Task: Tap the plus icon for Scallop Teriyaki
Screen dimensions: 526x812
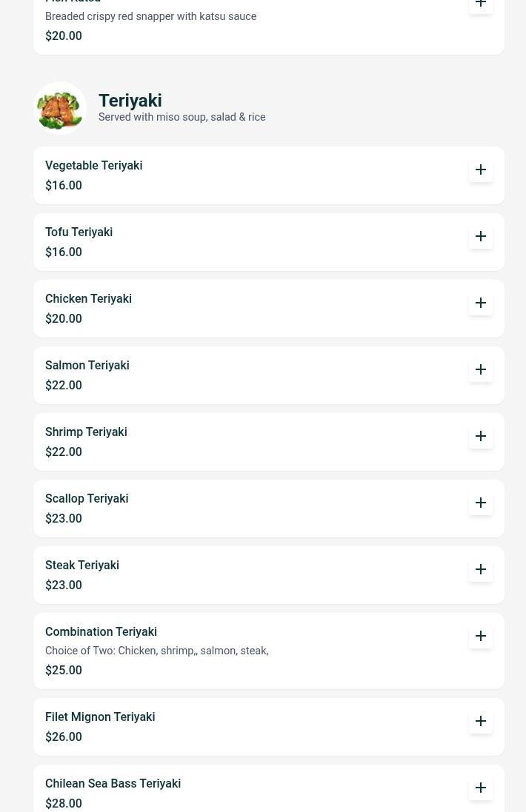Action: (481, 503)
